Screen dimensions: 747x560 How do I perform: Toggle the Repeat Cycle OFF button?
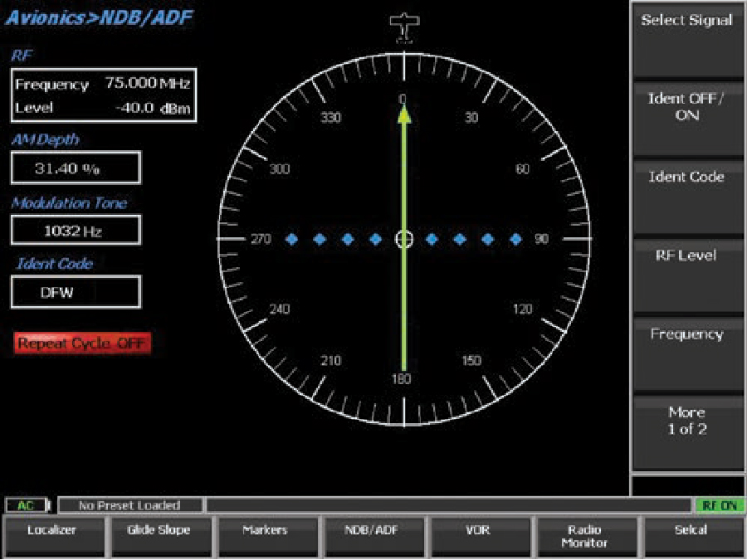[83, 343]
